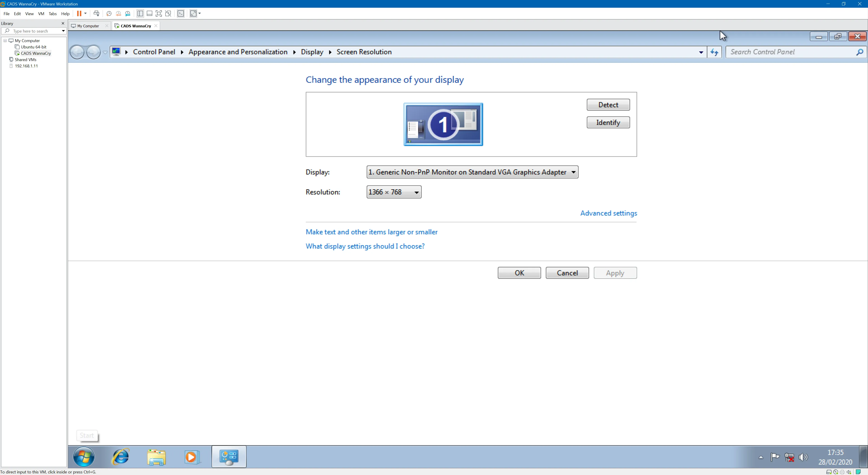The width and height of the screenshot is (868, 475).
Task: Open the Display monitor dropdown
Action: [472, 172]
